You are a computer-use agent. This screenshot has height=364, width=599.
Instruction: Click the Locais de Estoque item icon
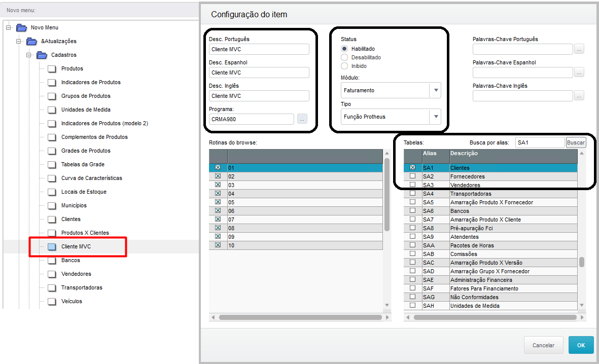[52, 192]
